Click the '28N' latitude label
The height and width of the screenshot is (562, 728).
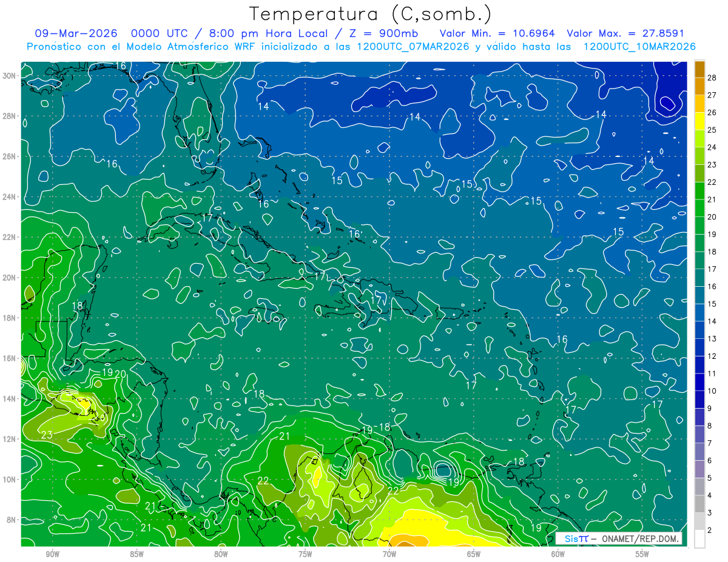10,116
